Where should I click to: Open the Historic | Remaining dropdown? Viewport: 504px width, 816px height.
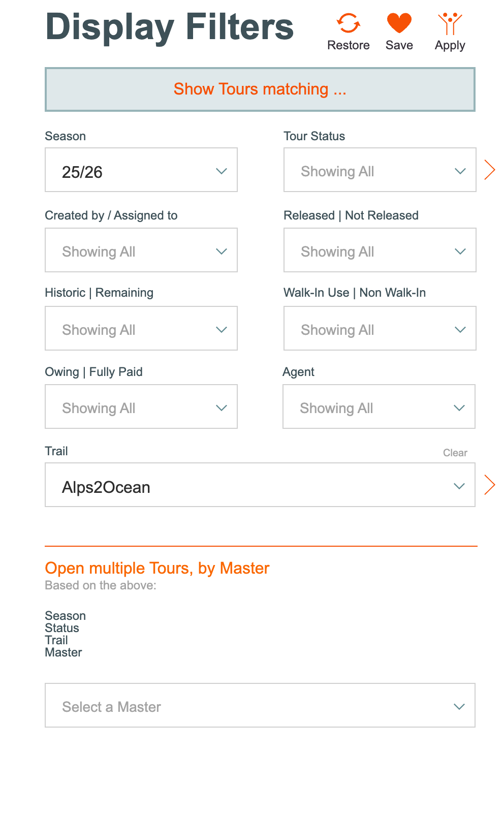tap(141, 328)
